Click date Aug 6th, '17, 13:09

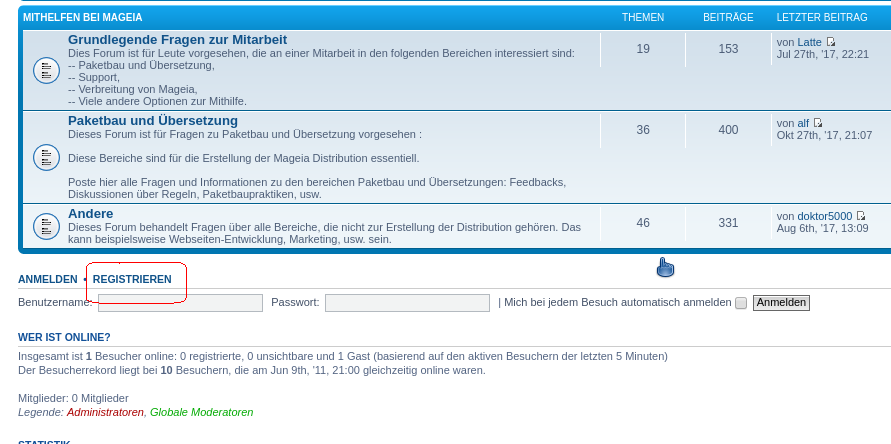[822, 229]
